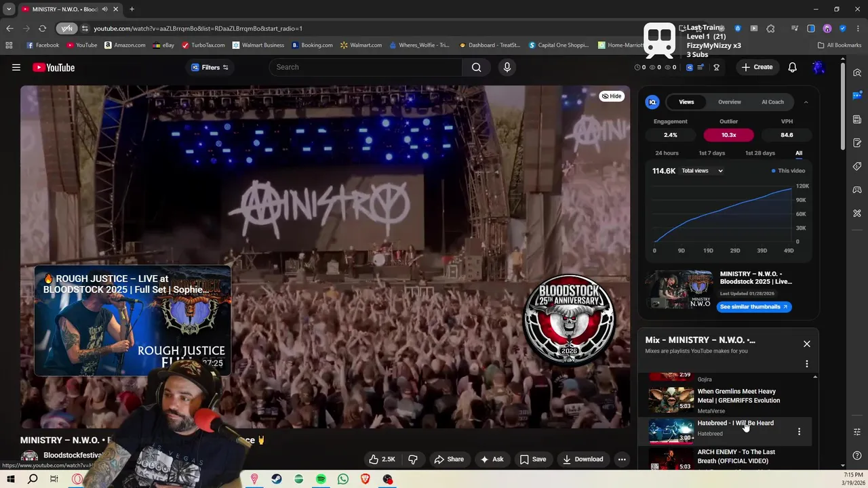
Task: Open Windows taskbar search
Action: [x=33, y=479]
